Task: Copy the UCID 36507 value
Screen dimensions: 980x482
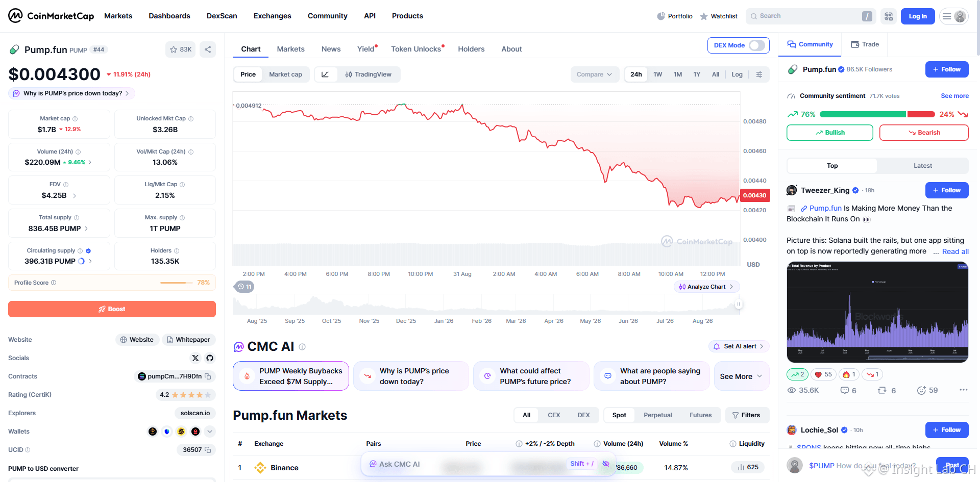Action: [x=208, y=450]
